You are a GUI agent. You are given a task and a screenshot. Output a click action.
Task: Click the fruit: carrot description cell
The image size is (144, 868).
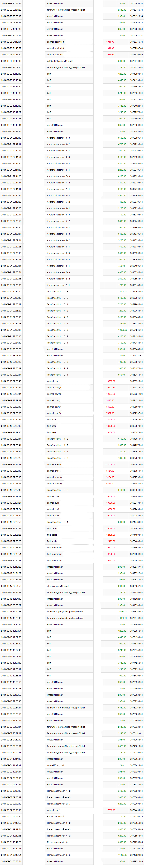(x=52, y=528)
